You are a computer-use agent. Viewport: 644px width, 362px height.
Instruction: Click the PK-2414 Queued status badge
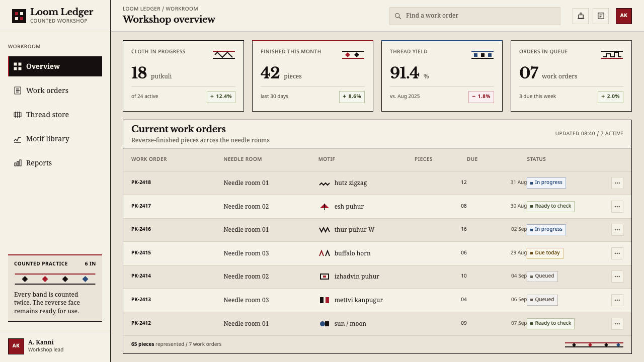(x=542, y=277)
